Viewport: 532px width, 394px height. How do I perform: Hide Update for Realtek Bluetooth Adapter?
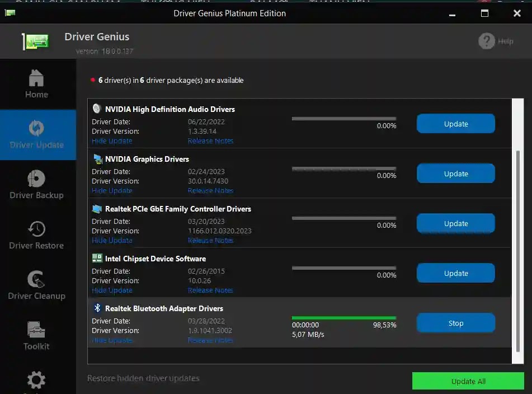112,340
